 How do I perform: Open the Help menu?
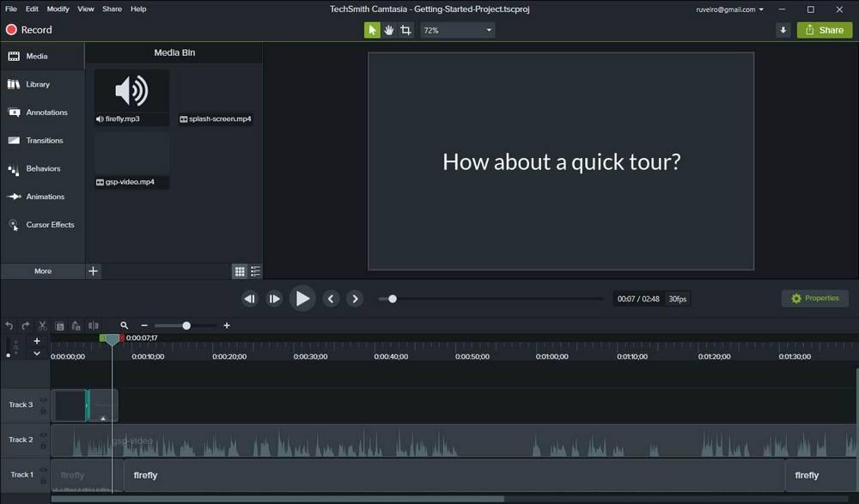click(x=138, y=9)
